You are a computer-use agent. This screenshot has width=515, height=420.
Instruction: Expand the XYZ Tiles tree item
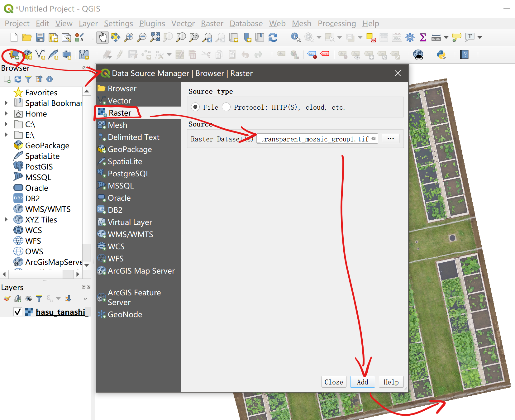click(6, 219)
